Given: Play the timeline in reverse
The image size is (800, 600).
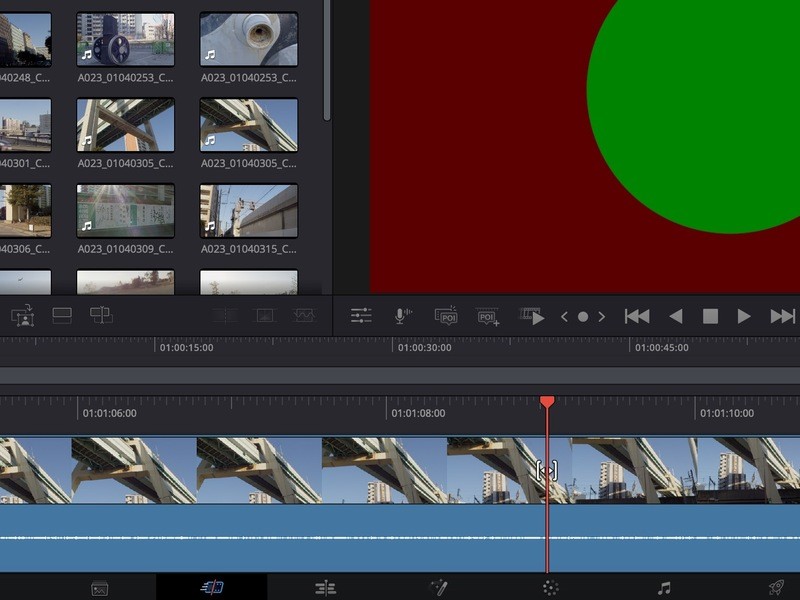Looking at the screenshot, I should [x=675, y=316].
